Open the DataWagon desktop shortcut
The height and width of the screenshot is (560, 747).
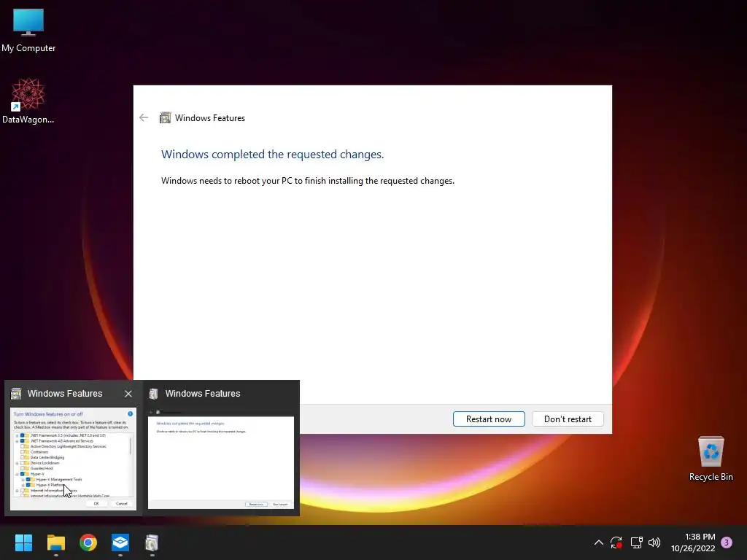[28, 101]
